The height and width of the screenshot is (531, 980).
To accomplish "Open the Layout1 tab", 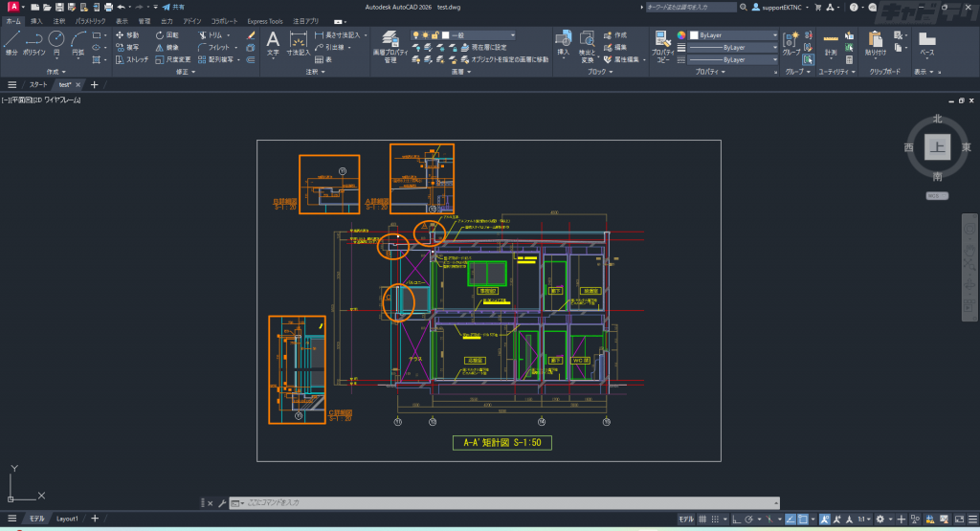I will [x=66, y=519].
